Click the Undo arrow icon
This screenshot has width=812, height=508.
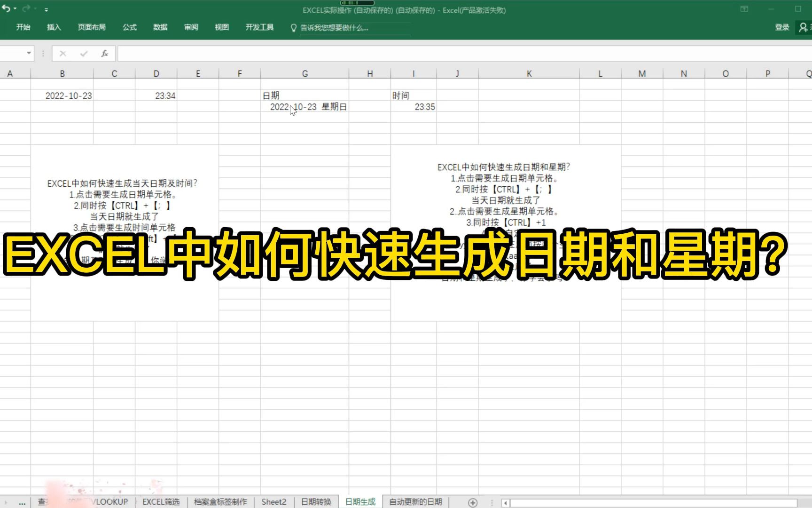(6, 8)
